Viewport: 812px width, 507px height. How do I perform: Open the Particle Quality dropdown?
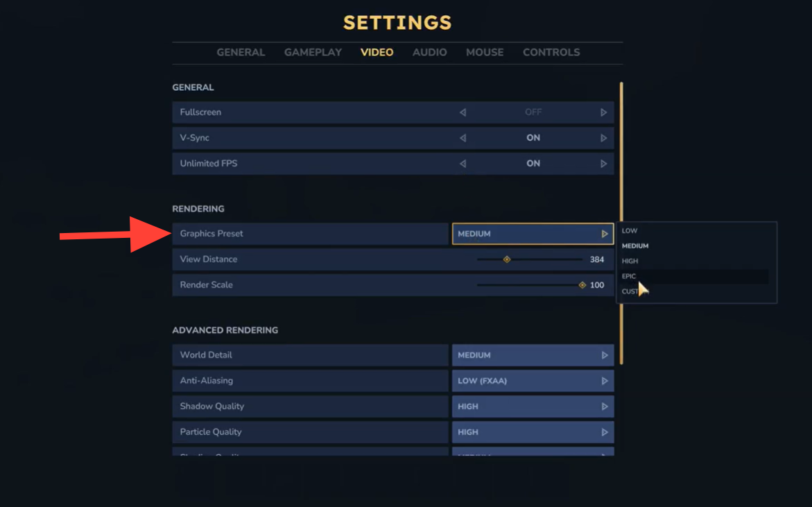pyautogui.click(x=533, y=432)
